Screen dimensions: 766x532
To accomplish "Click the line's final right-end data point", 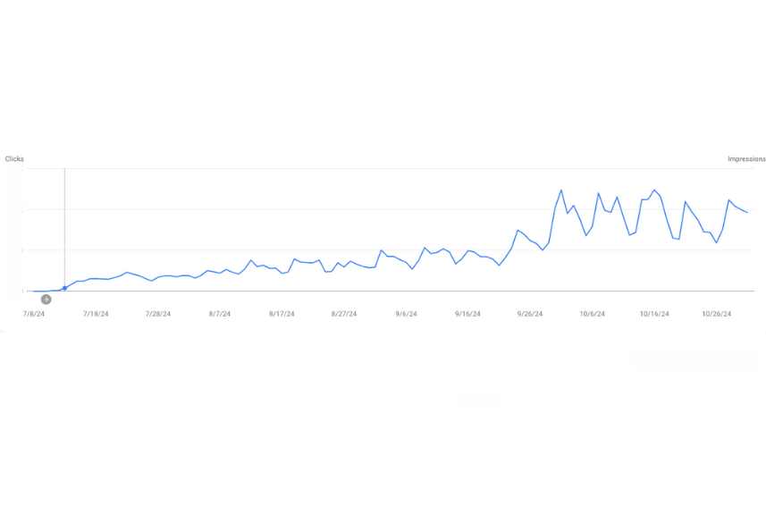I will 747,212.
